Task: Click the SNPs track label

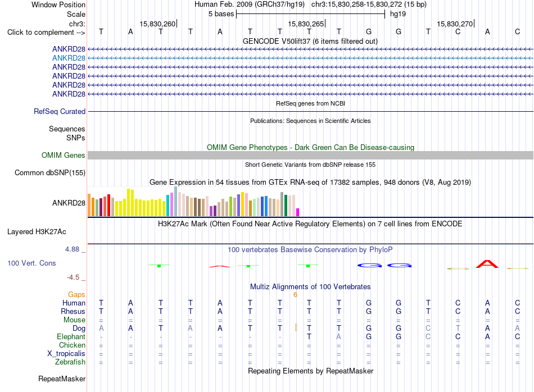Action: (76, 138)
